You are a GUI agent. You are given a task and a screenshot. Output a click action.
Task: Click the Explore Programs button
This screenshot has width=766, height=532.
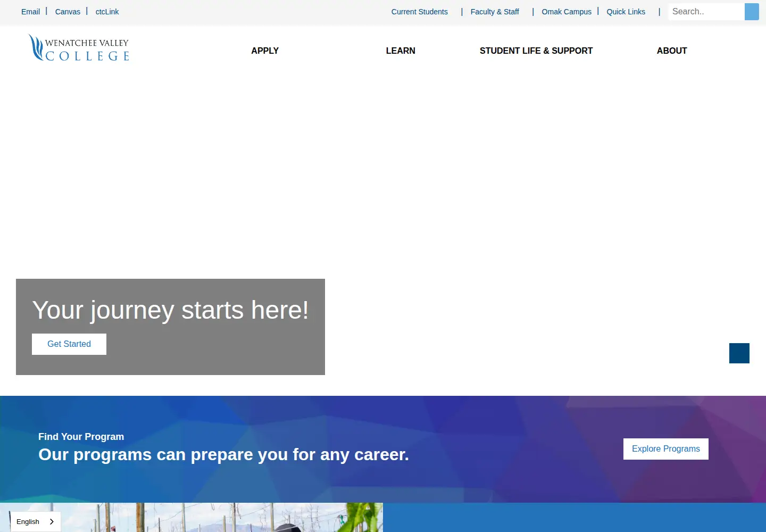click(666, 449)
